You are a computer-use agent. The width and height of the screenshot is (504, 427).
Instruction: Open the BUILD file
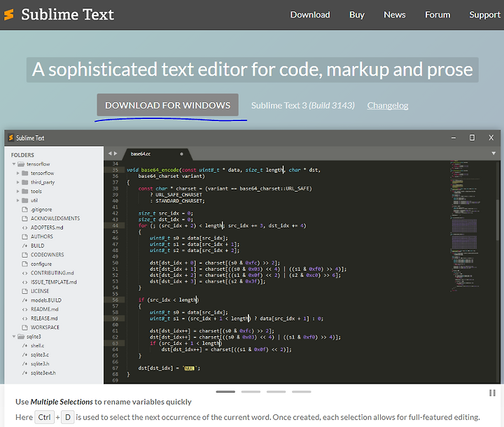coord(37,246)
